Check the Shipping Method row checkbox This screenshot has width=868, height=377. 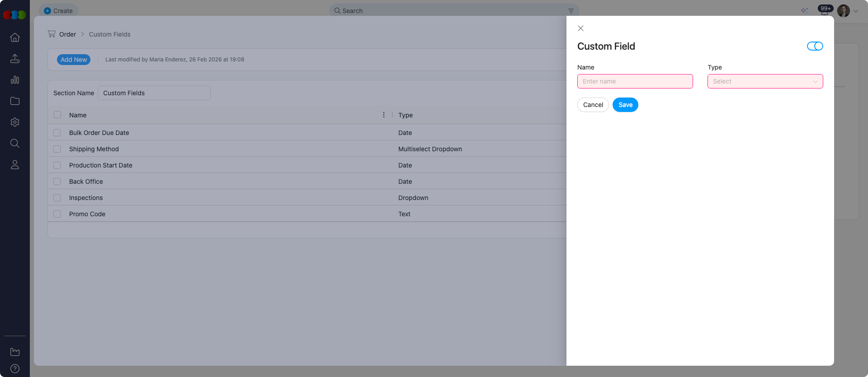click(57, 149)
